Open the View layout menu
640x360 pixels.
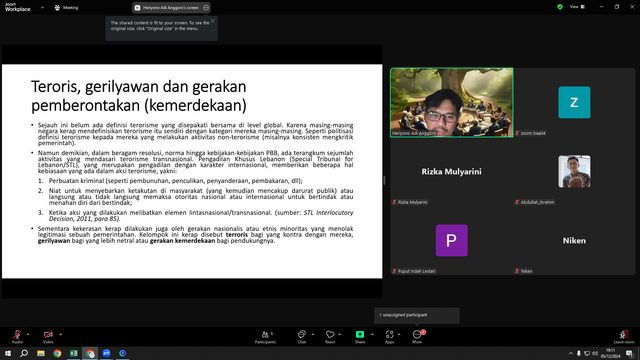coord(577,7)
